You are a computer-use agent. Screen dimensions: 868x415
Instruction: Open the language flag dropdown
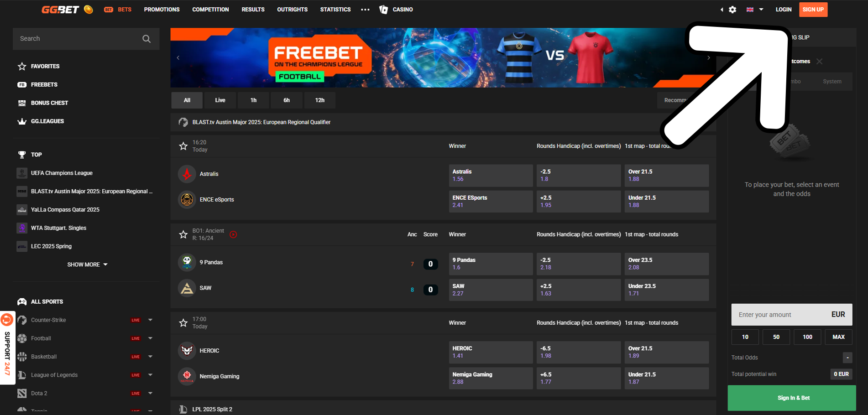point(754,10)
